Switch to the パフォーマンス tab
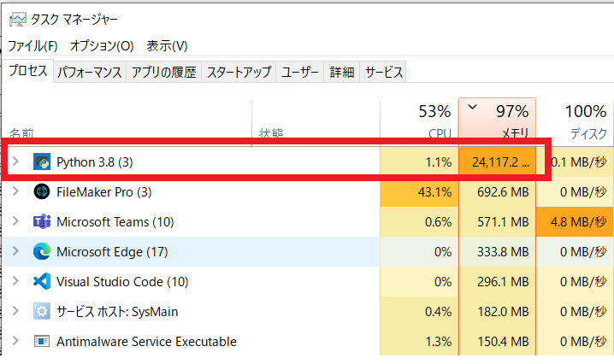614x364 pixels. [90, 72]
